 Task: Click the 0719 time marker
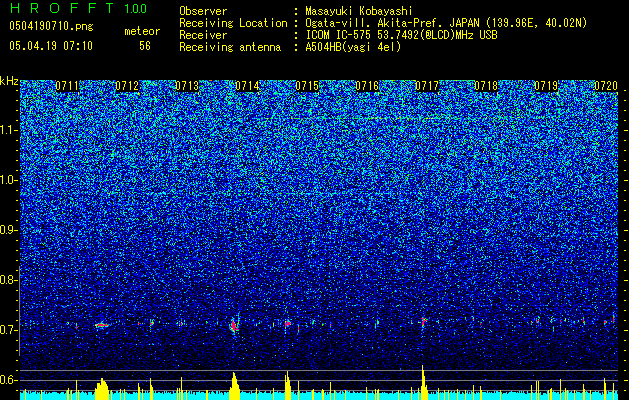click(x=546, y=86)
